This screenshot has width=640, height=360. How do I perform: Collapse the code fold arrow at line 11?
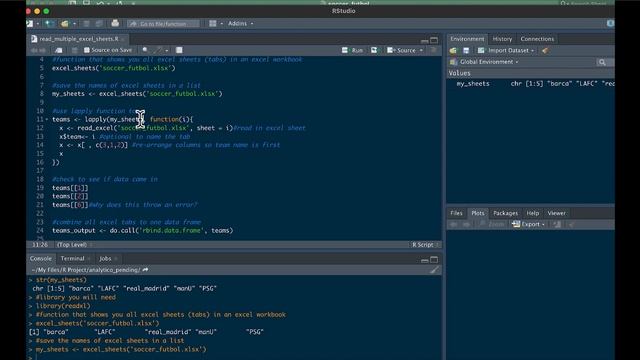tap(47, 120)
